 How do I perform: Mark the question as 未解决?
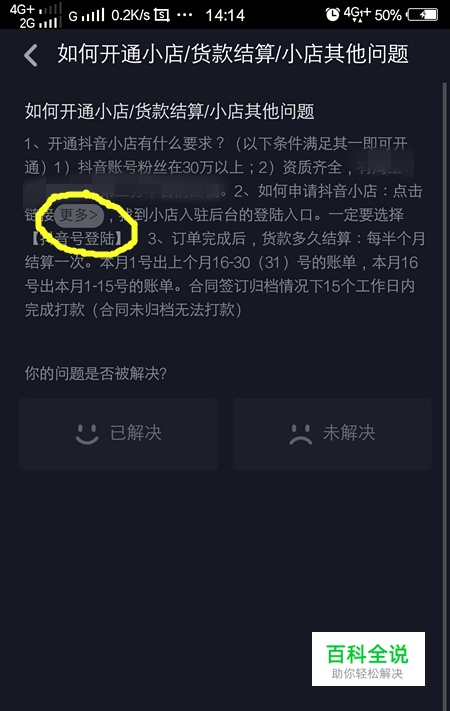332,433
